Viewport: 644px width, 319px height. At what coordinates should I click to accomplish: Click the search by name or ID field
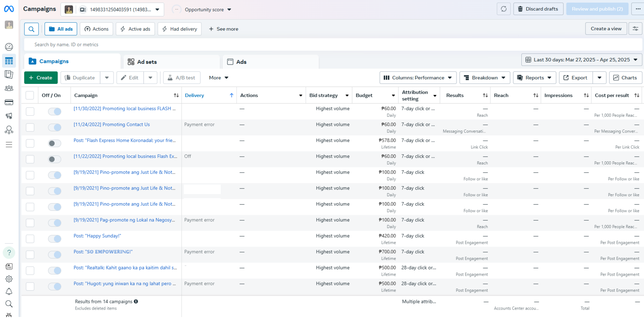(x=202, y=44)
